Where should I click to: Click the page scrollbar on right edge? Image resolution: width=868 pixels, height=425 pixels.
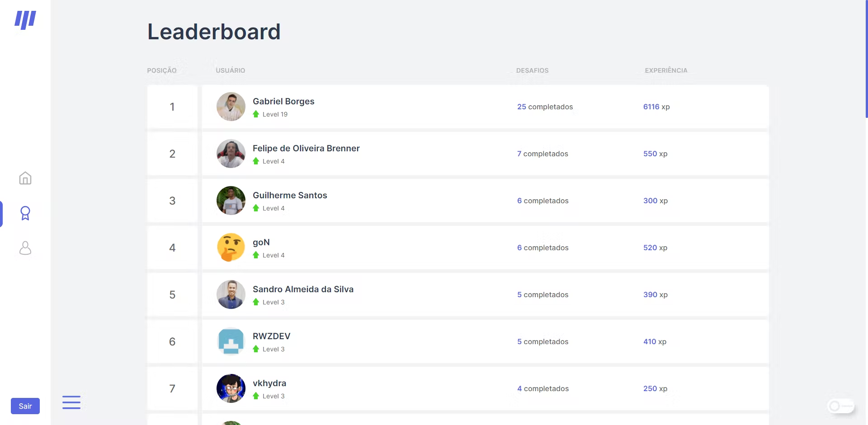pos(866,59)
